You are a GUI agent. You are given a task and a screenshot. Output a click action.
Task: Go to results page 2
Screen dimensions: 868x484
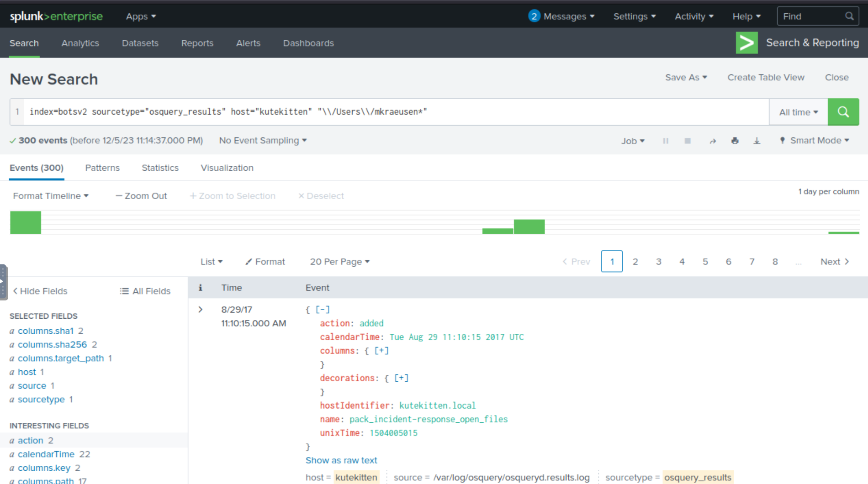coord(635,262)
